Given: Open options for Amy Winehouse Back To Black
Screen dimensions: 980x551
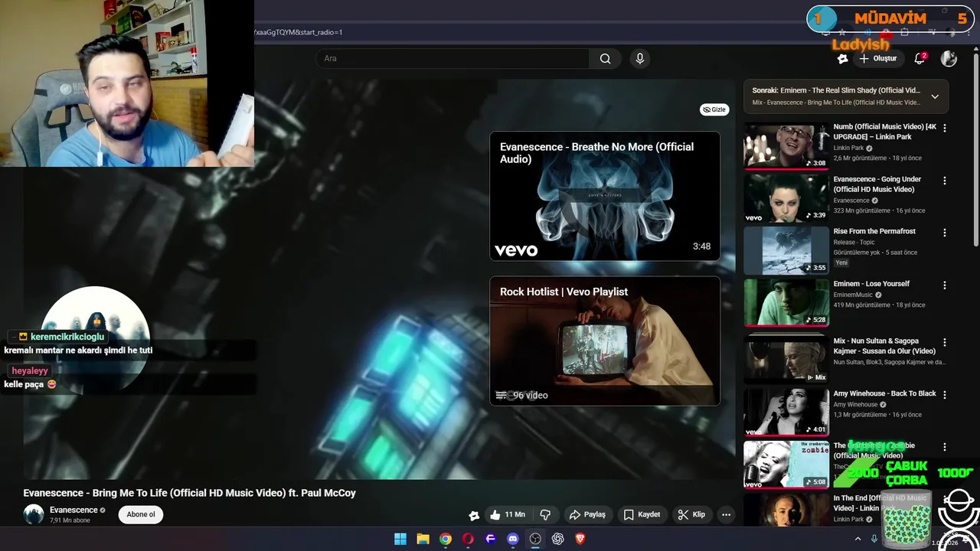Looking at the screenshot, I should (944, 394).
